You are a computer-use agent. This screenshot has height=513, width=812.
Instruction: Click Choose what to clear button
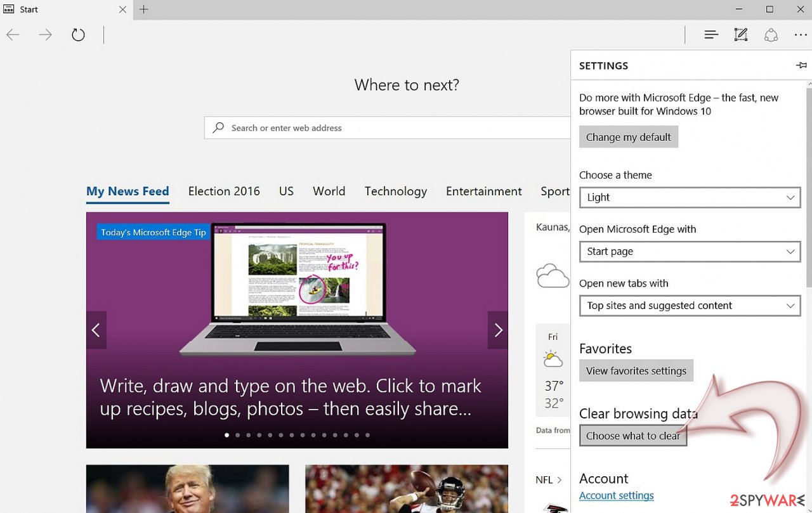pos(633,436)
